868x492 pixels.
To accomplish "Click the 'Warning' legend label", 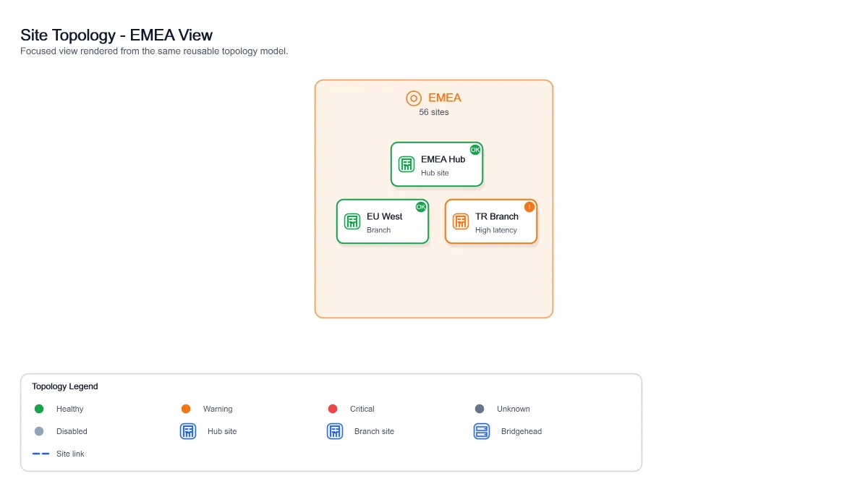I will (x=218, y=409).
